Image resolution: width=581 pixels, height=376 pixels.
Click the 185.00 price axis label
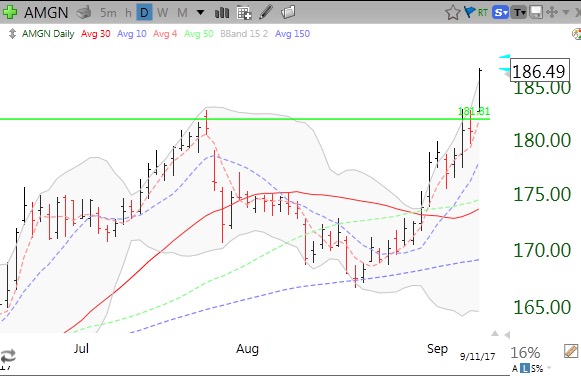tap(542, 89)
